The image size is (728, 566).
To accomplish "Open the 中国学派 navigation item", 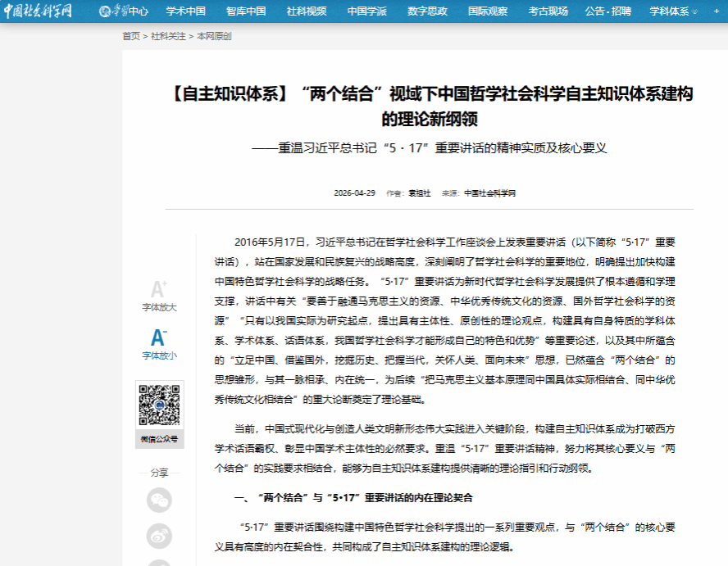I will coord(366,11).
